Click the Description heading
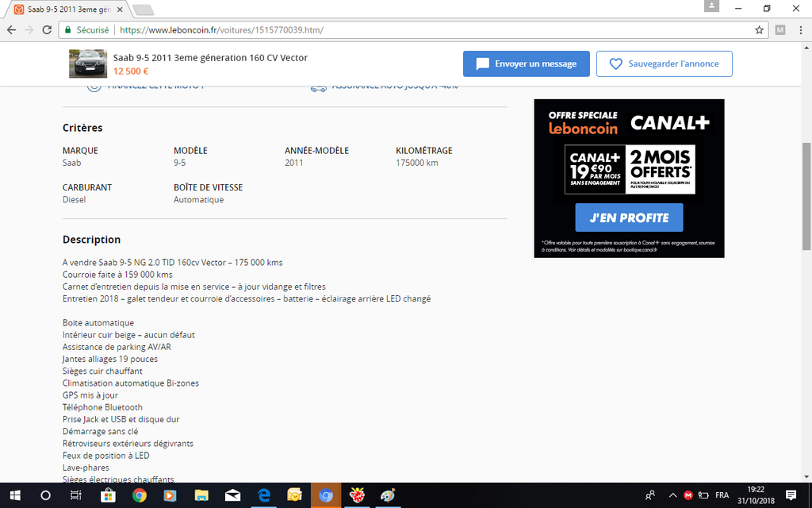The height and width of the screenshot is (508, 812). [92, 240]
